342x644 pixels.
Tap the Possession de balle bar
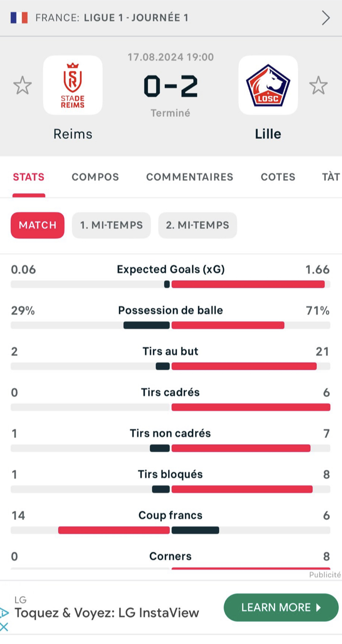pyautogui.click(x=171, y=325)
